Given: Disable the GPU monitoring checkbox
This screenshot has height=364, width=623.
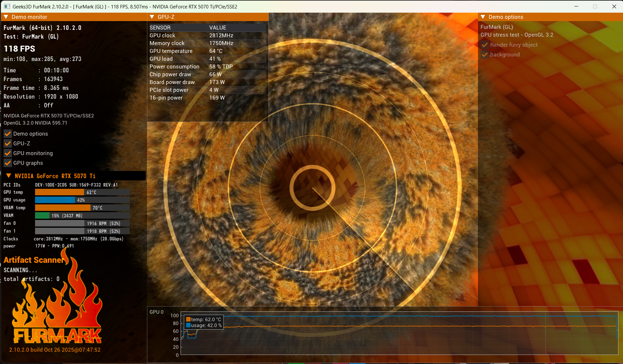Looking at the screenshot, I should pyautogui.click(x=8, y=153).
